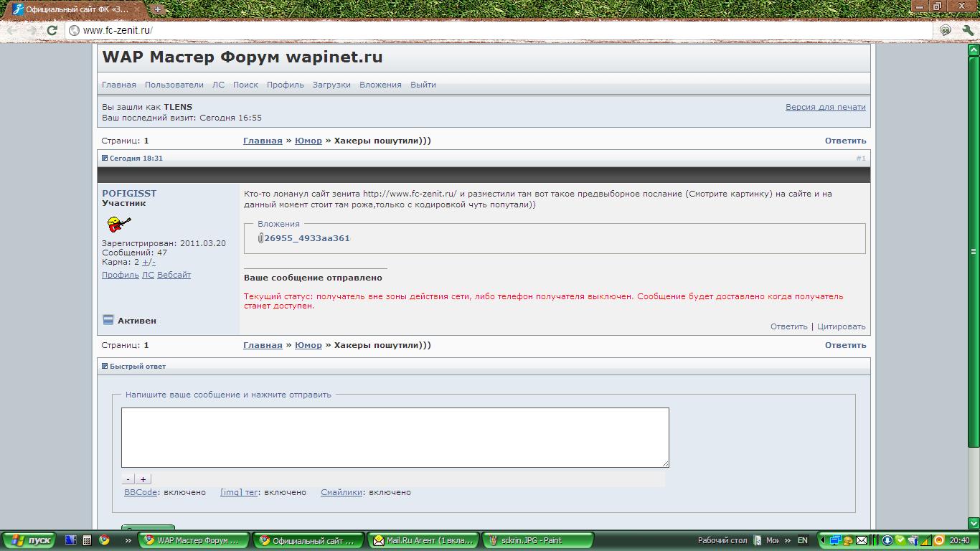The image size is (980, 551).
Task: Expand hidden system tray icons arrow
Action: [x=824, y=540]
